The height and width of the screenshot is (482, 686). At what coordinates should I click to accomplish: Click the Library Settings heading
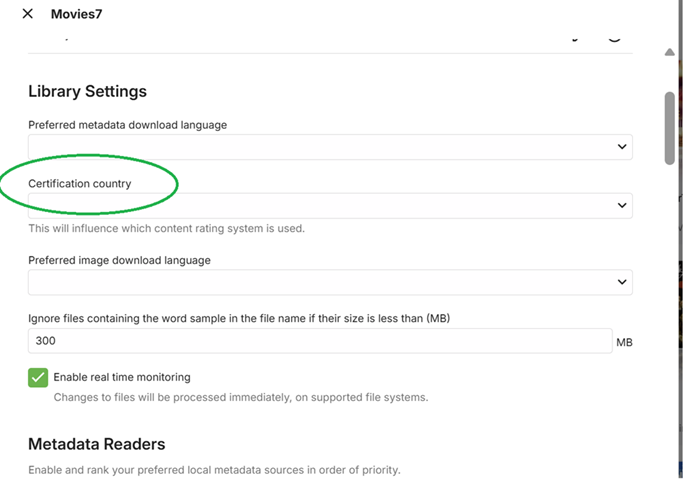88,92
